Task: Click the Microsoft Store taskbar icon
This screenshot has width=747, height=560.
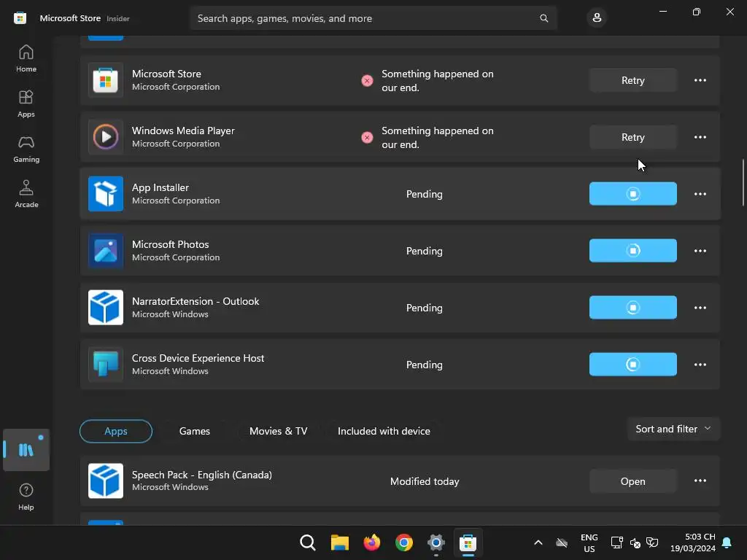Action: 468,542
